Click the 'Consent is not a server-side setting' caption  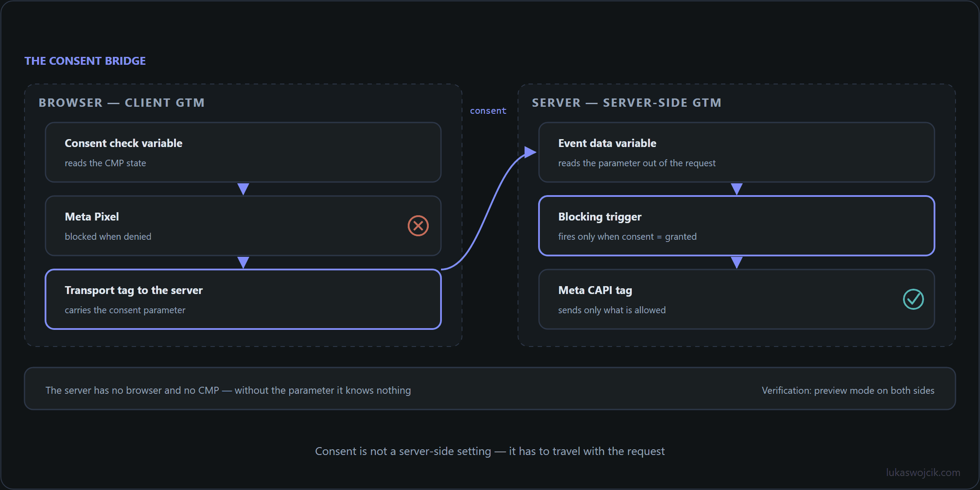click(490, 451)
